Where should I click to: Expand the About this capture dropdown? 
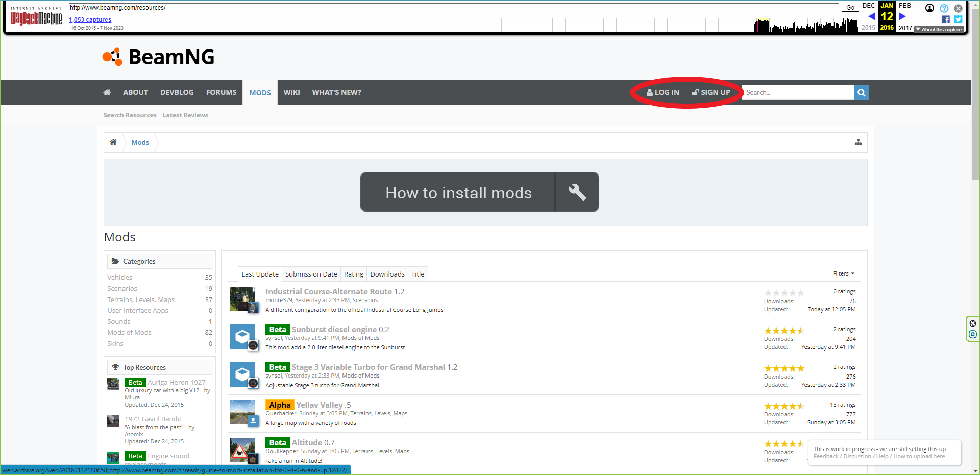pos(939,29)
